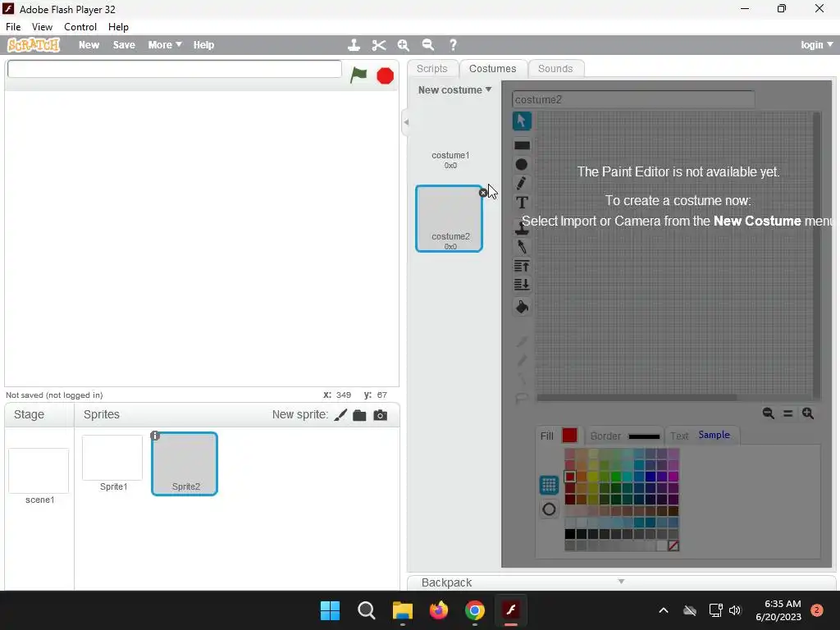Open the Control menu
This screenshot has height=630, width=840.
pos(80,27)
